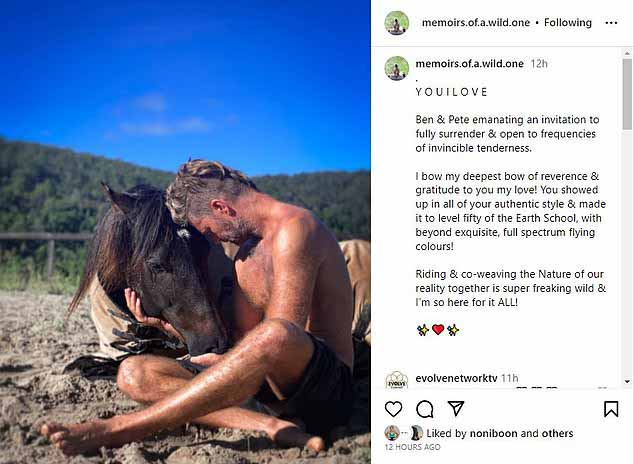Open memoirs.of.a.wild.one username in header
The image size is (634, 464).
click(x=476, y=23)
